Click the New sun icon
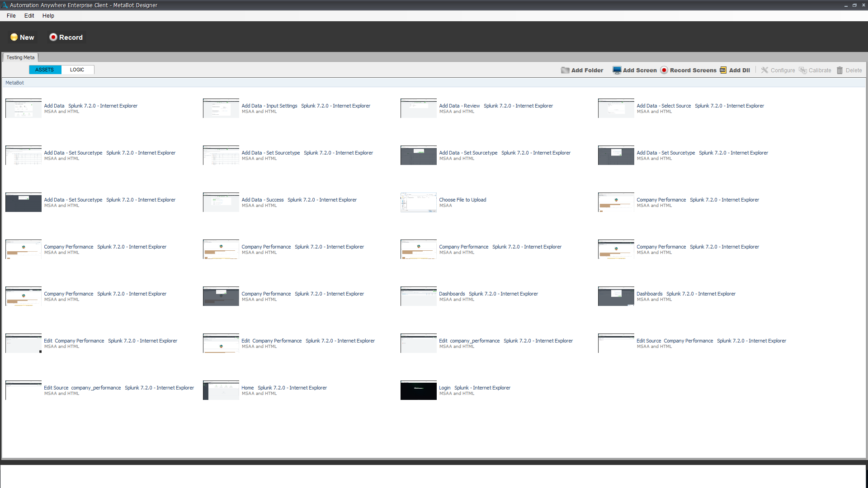The height and width of the screenshot is (488, 868). point(14,37)
